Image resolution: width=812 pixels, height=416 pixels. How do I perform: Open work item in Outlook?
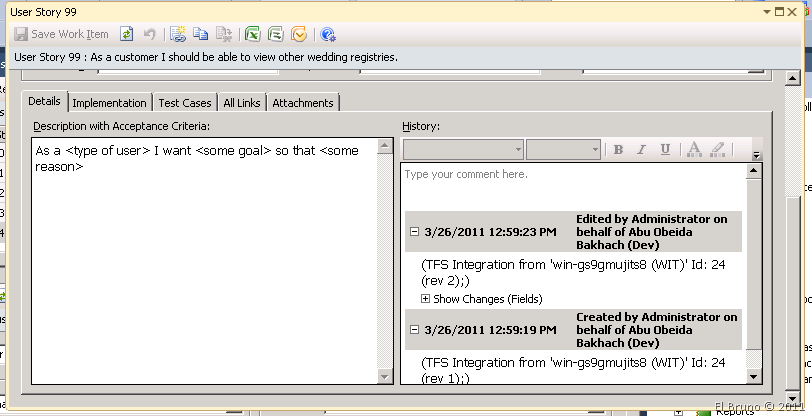coord(298,34)
